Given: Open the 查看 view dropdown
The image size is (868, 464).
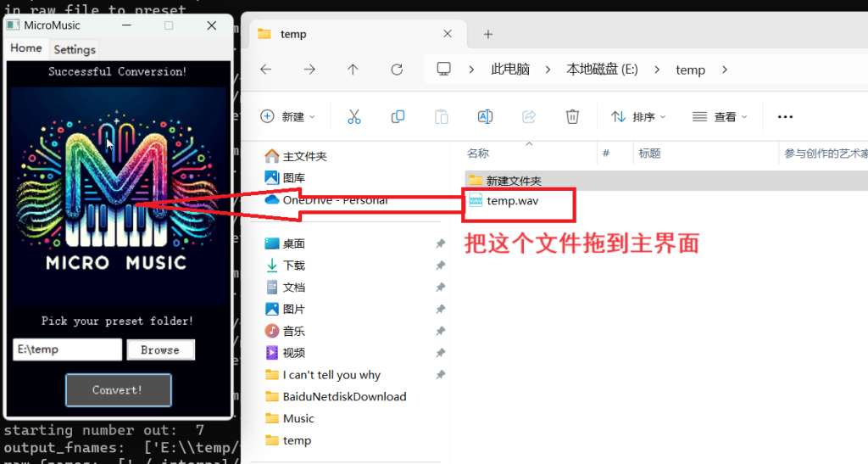Looking at the screenshot, I should pos(720,117).
